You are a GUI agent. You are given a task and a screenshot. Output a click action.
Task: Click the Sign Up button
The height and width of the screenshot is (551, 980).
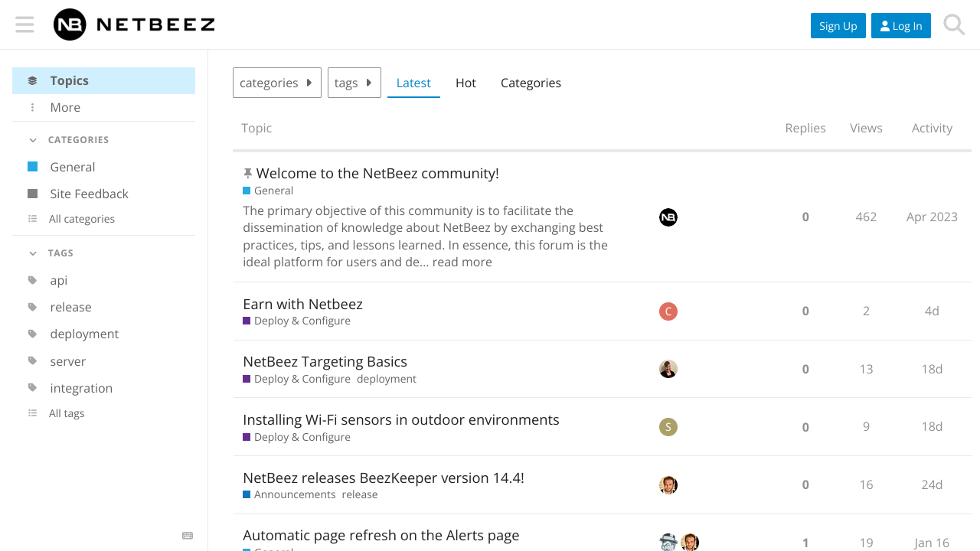(838, 25)
